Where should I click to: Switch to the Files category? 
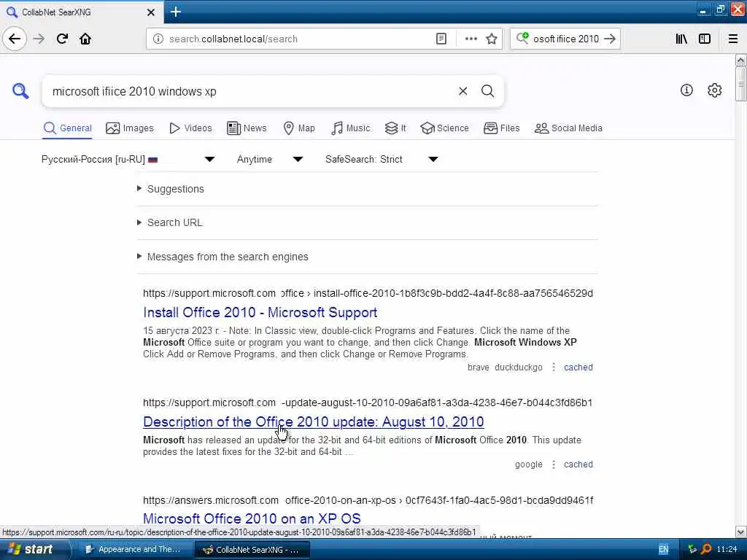click(x=502, y=128)
